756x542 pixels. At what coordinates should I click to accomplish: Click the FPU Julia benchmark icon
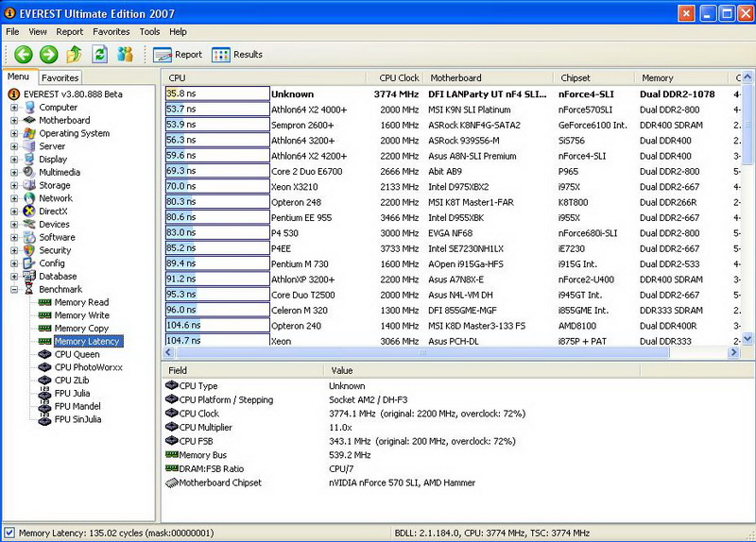tap(44, 393)
